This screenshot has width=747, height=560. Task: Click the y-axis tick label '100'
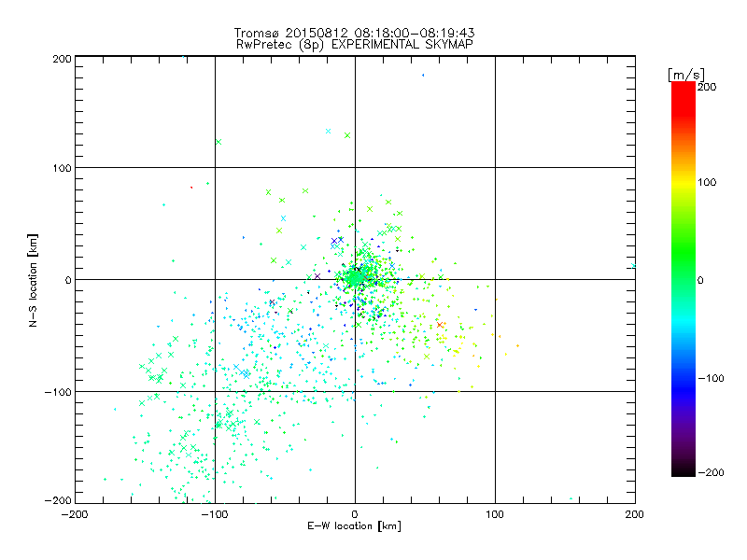click(62, 168)
